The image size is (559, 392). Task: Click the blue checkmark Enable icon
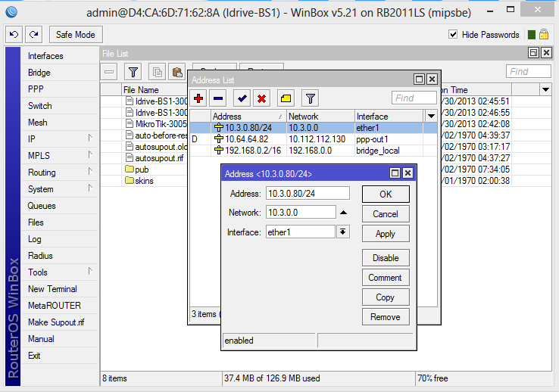click(x=242, y=98)
